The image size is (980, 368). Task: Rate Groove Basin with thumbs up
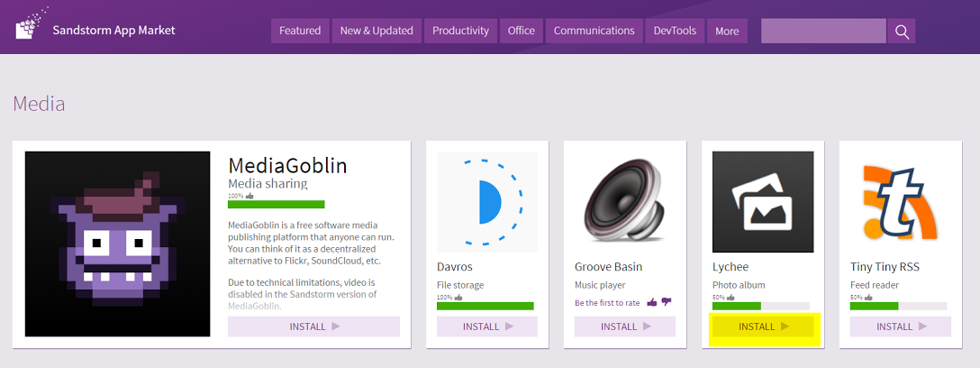pos(652,302)
